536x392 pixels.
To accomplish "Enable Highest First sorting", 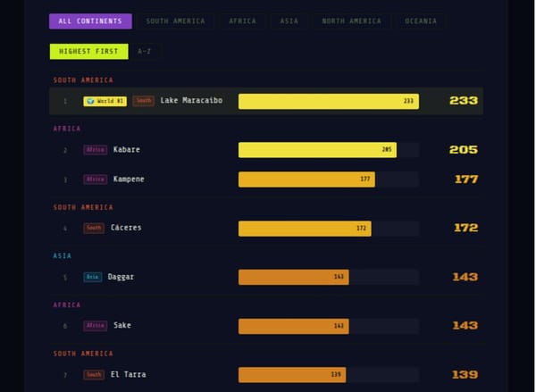I will coord(88,52).
